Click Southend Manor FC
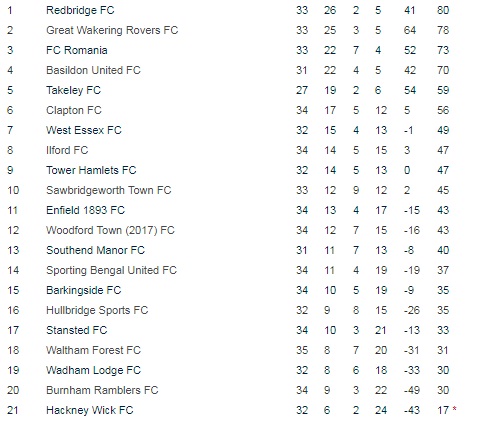Image resolution: width=485 pixels, height=441 pixels. pyautogui.click(x=95, y=250)
